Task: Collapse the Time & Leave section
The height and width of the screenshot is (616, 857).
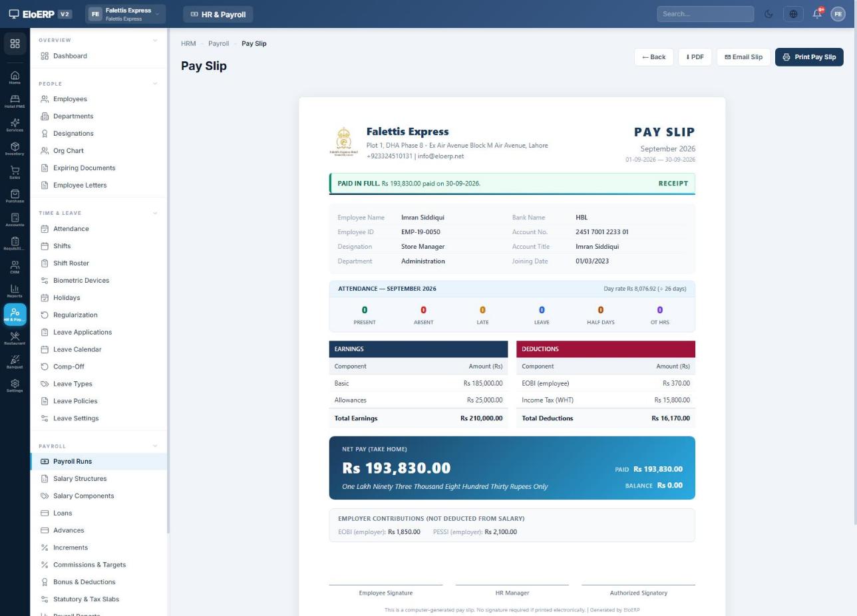Action: click(x=155, y=214)
